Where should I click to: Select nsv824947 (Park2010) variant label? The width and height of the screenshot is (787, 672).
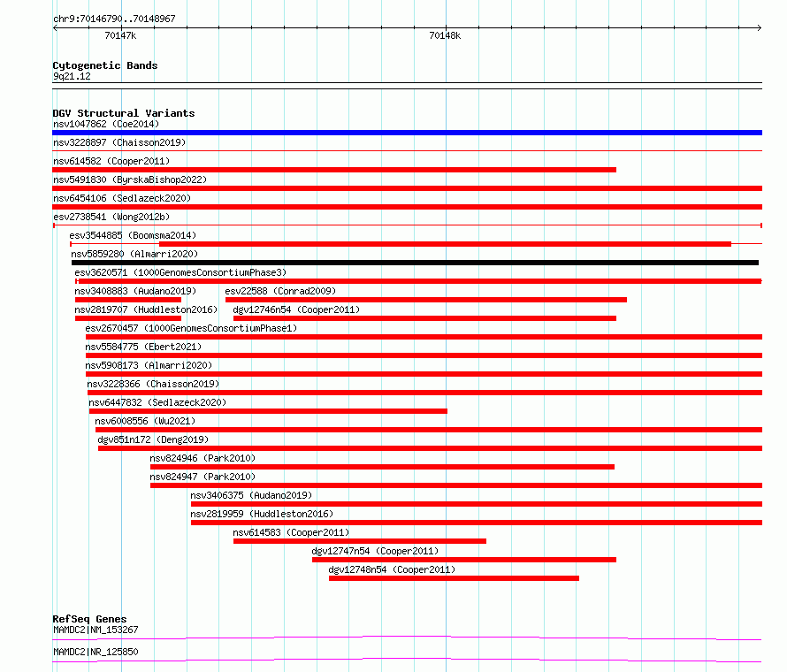click(x=202, y=477)
